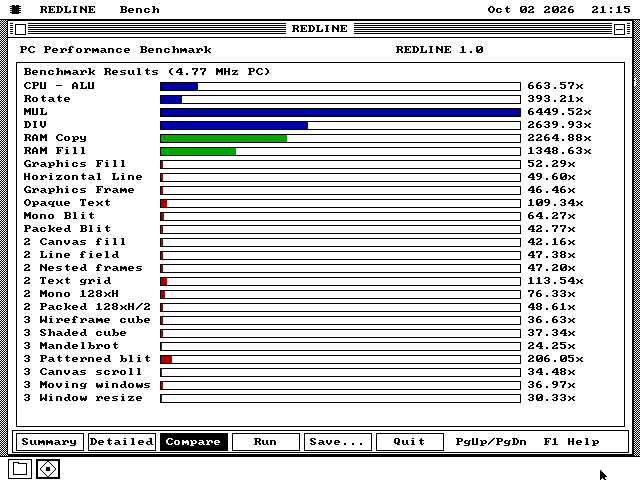Screen dimensions: 640x480
Task: Select the '3 Mandelbrot' row label
Action: [x=71, y=346]
